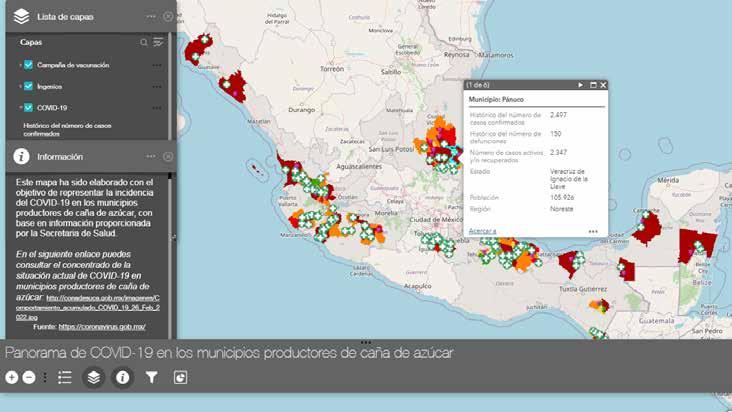Click the Acapulco label on the map
This screenshot has height=412, width=732.
pyautogui.click(x=417, y=286)
